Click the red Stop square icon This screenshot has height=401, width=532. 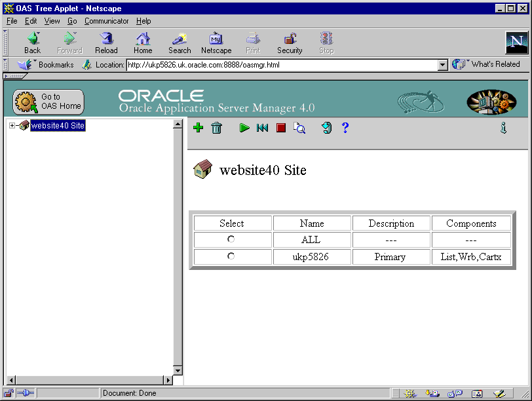point(281,128)
